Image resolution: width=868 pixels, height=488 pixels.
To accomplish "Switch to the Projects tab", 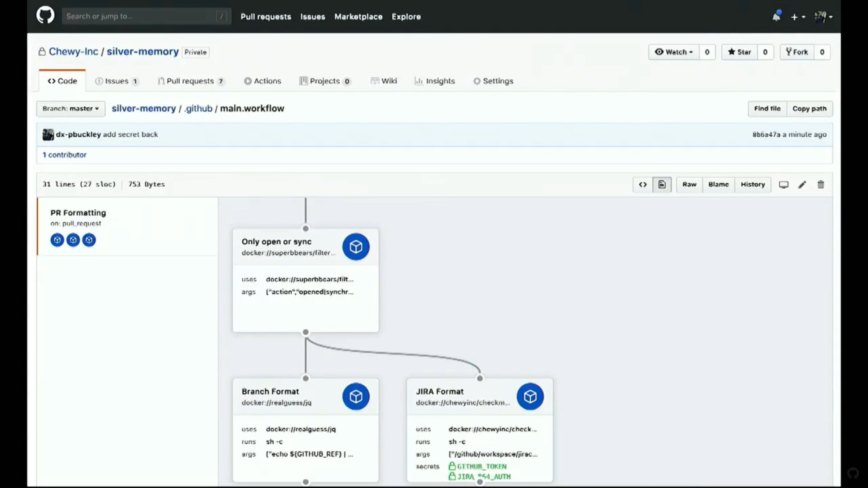I will [x=325, y=81].
